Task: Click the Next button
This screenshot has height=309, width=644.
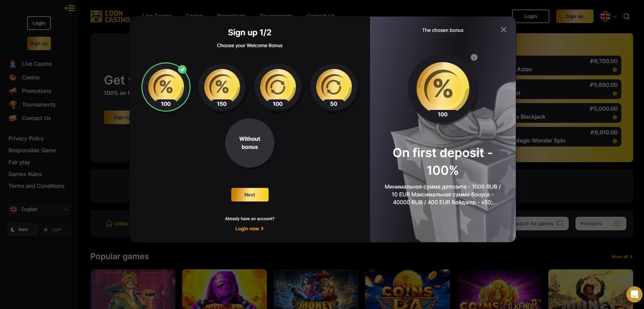Action: pos(250,195)
